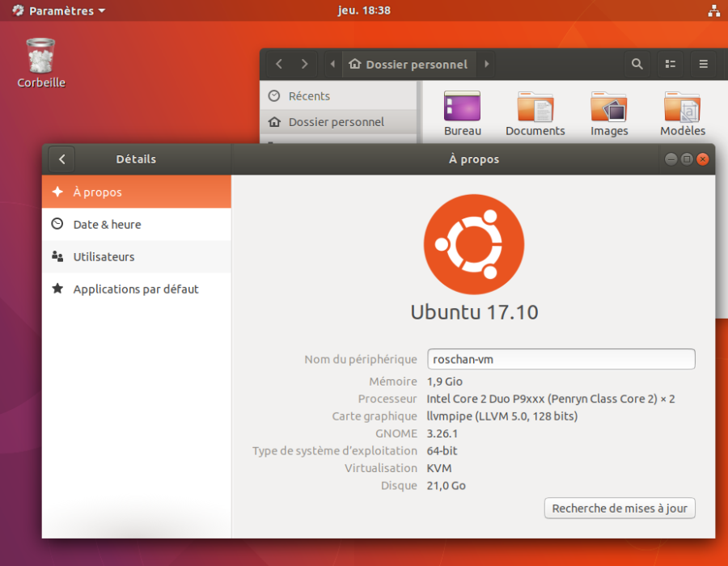Screen dimensions: 728x566
Task: Open Applications par défaut panel
Action: [137, 289]
